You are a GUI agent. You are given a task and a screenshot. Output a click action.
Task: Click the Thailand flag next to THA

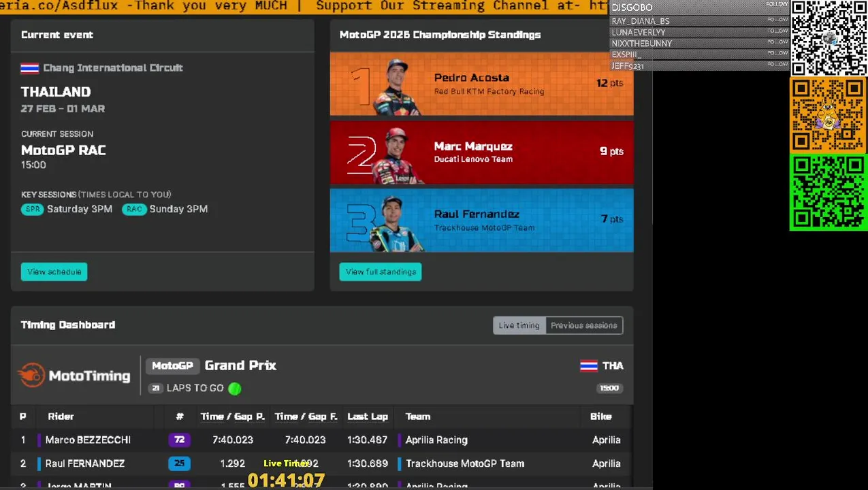pos(589,366)
